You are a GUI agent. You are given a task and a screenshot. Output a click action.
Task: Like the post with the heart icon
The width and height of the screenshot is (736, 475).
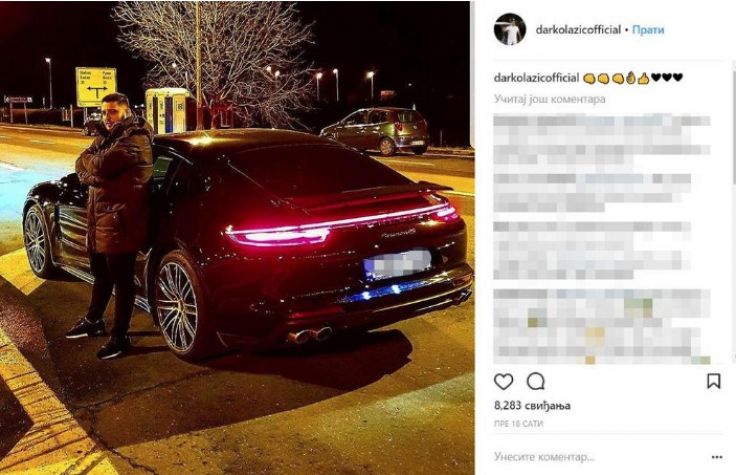(504, 382)
